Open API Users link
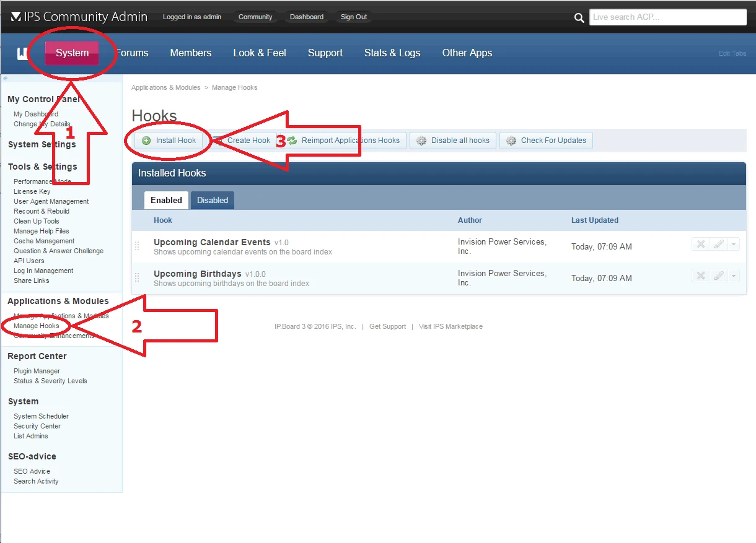 (29, 261)
